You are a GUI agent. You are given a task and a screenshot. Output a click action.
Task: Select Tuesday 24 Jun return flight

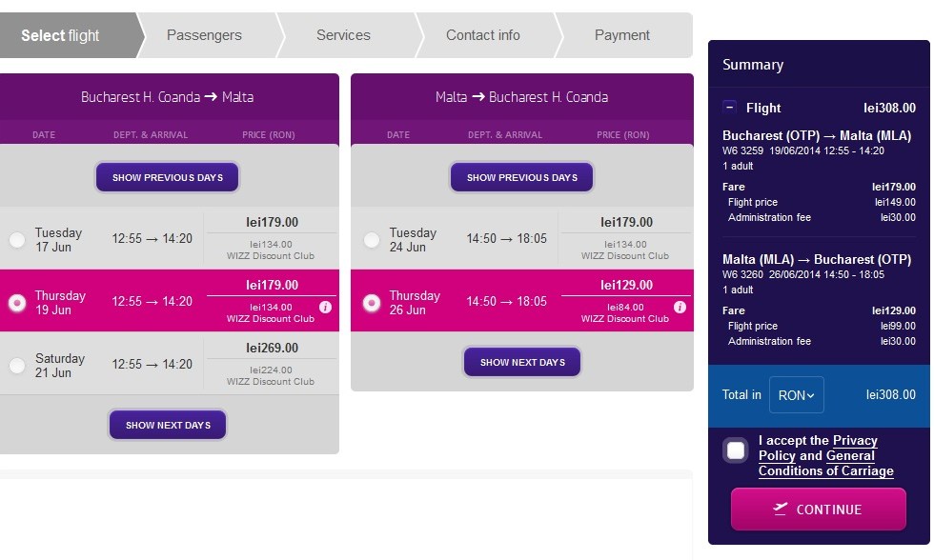(372, 240)
